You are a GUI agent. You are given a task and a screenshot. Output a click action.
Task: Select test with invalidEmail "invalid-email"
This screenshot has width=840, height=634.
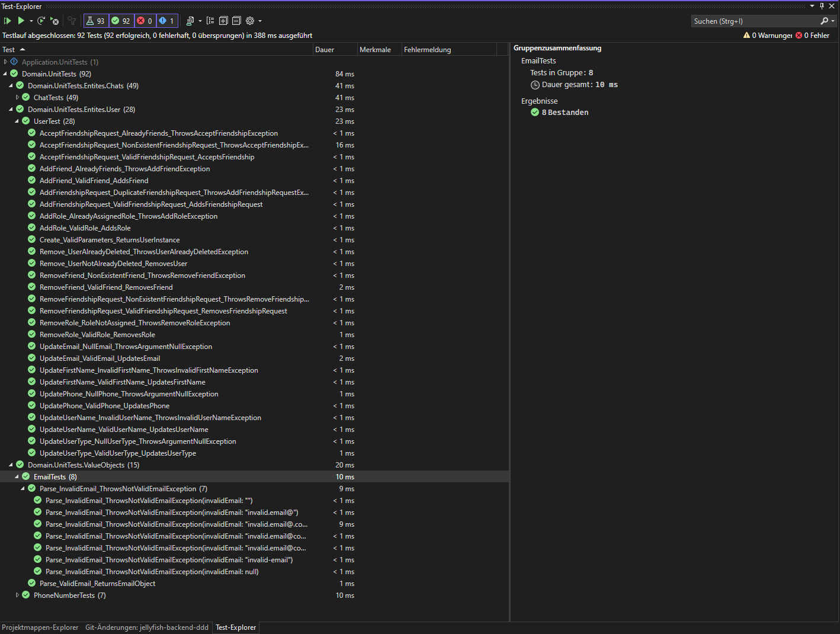(x=169, y=560)
